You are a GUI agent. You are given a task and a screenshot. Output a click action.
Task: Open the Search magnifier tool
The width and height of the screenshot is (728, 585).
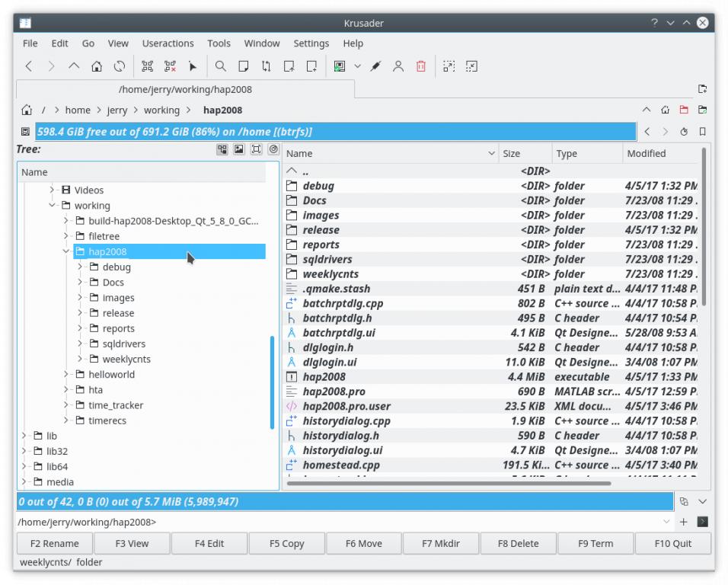(220, 66)
